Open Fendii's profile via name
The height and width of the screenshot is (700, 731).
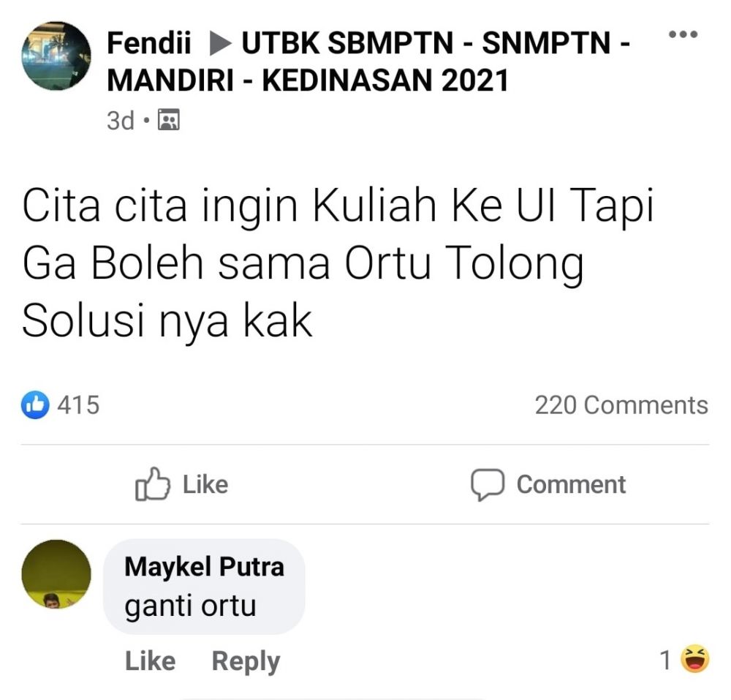point(150,45)
